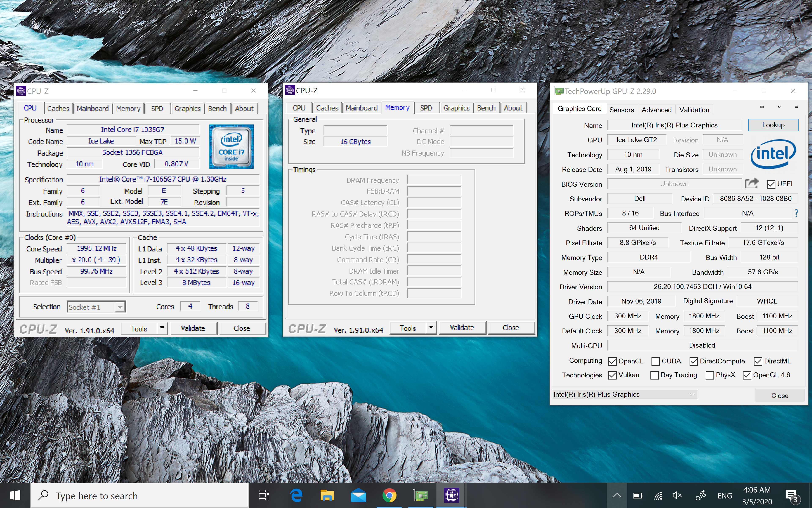Viewport: 812px width, 508px height.
Task: Toggle the OpenCL checkbox
Action: (612, 361)
